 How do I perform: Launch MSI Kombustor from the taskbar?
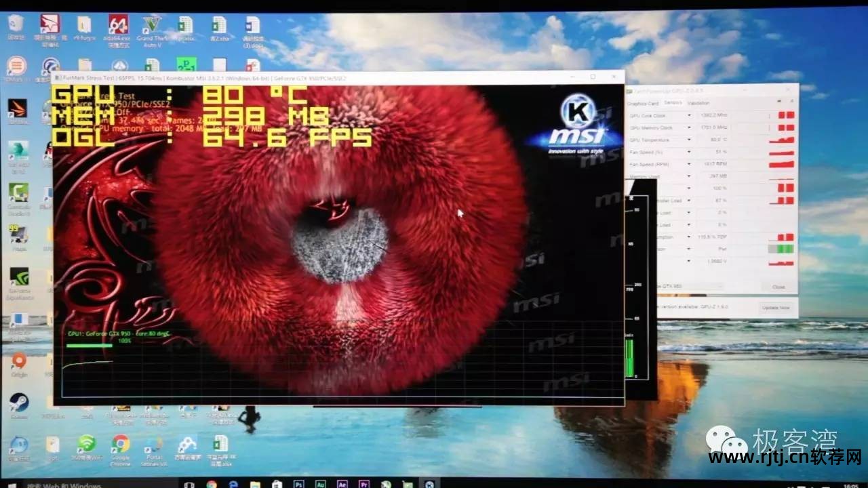[431, 483]
